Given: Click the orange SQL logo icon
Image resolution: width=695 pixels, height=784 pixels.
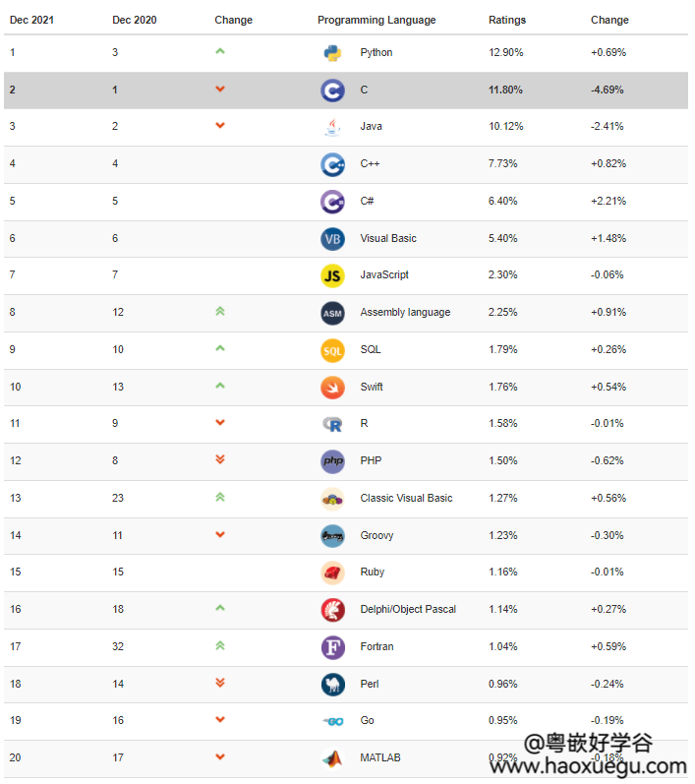Looking at the screenshot, I should point(332,350).
